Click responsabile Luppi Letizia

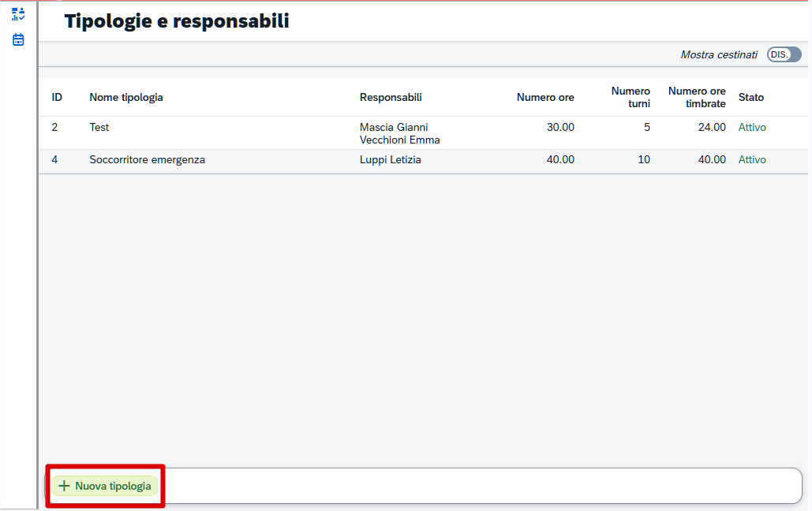point(391,160)
